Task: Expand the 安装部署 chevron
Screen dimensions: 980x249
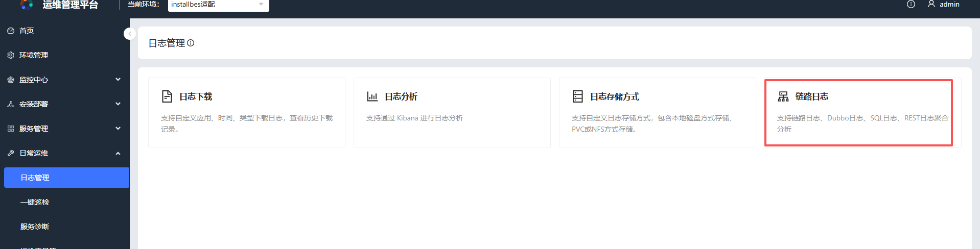Action: point(118,104)
